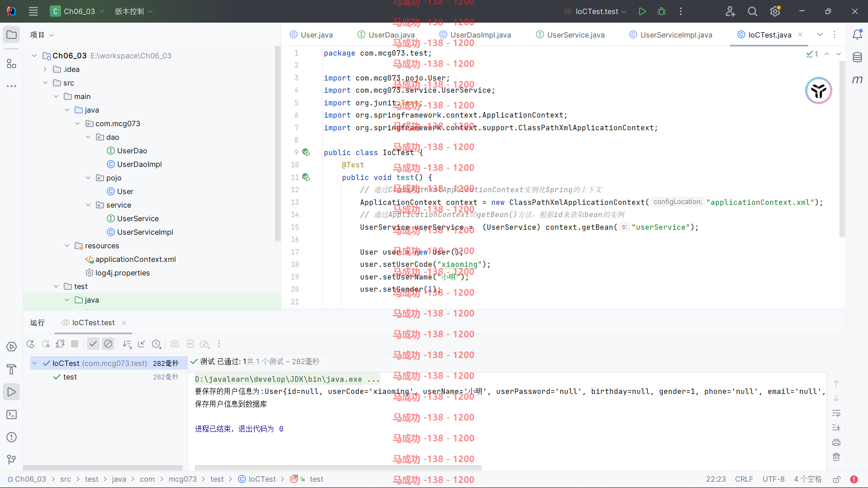Open the Project tool window folder icon
The width and height of the screenshot is (868, 488).
point(11,35)
